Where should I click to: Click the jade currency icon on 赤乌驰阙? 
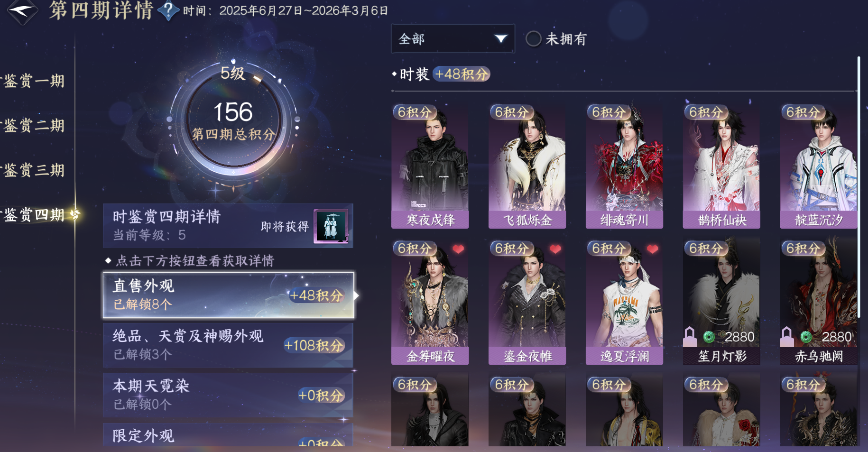tap(806, 337)
